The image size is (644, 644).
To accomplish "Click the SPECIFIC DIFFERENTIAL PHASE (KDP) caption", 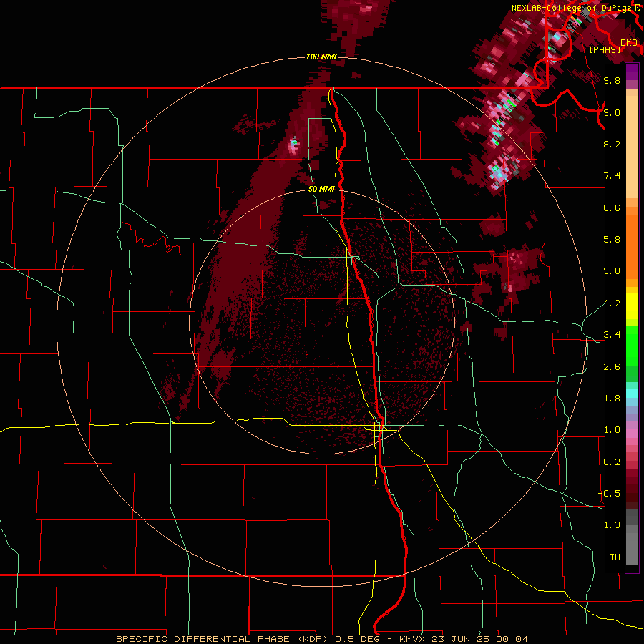I will point(224,639).
